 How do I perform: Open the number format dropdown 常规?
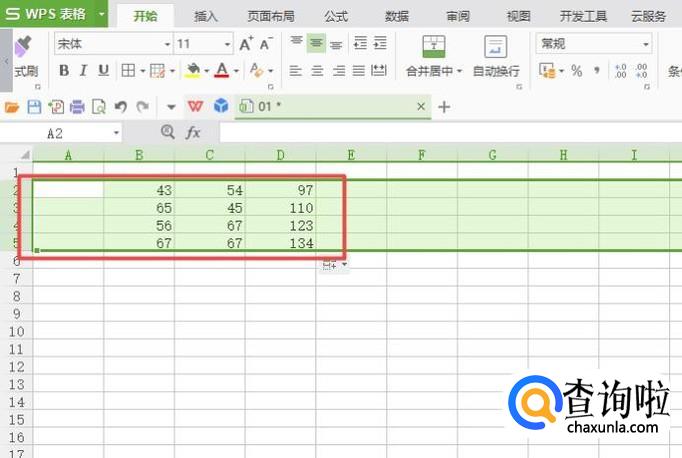coord(645,44)
